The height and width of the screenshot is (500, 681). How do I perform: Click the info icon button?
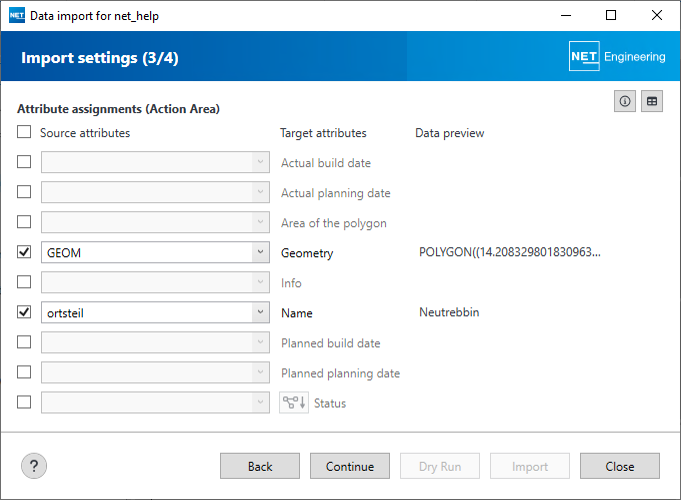(626, 101)
